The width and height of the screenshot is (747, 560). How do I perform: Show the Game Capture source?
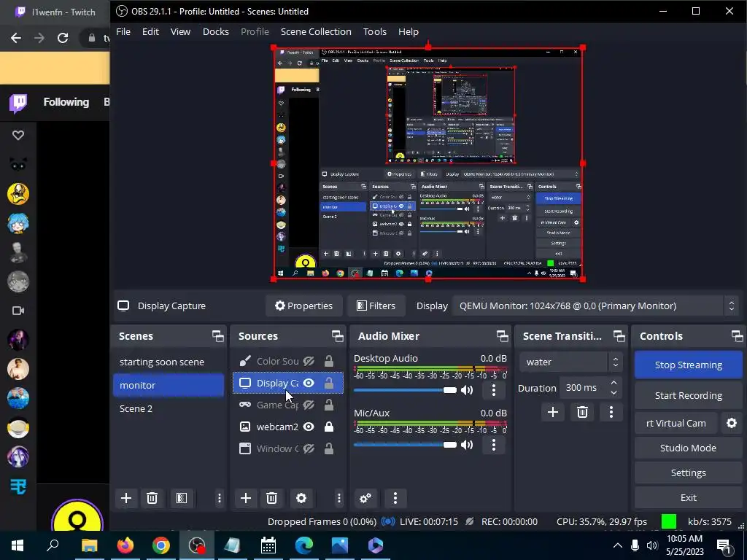click(309, 405)
